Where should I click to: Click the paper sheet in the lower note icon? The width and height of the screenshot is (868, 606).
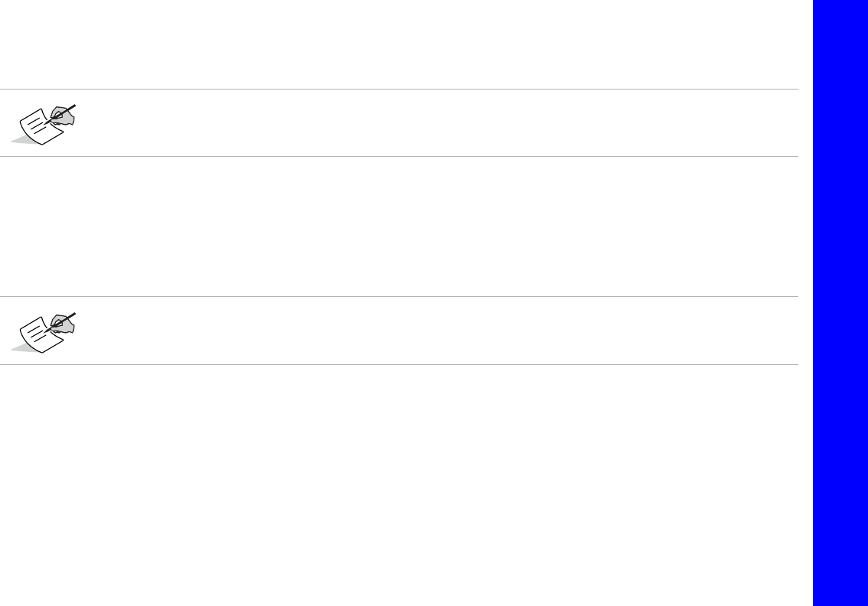[x=40, y=336]
